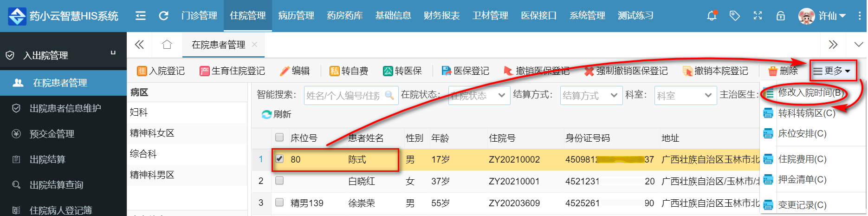The image size is (868, 216).
Task: Click the search magnifier in smart search
Action: point(389,95)
